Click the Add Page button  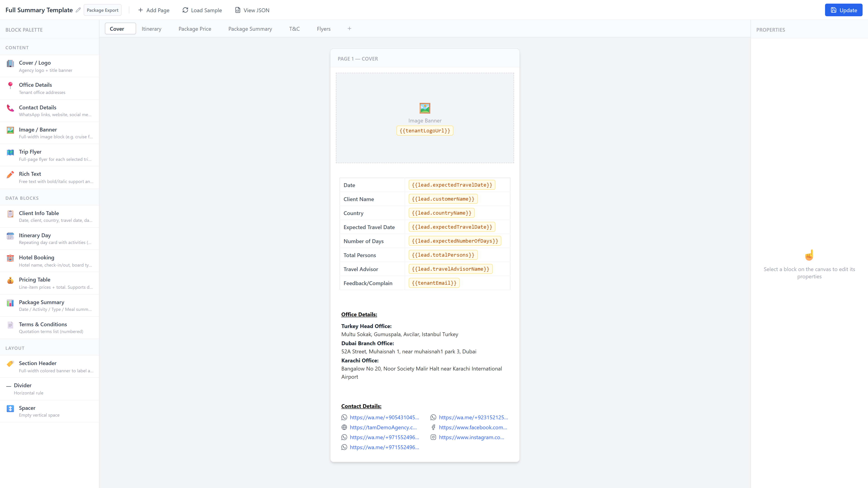(x=154, y=10)
